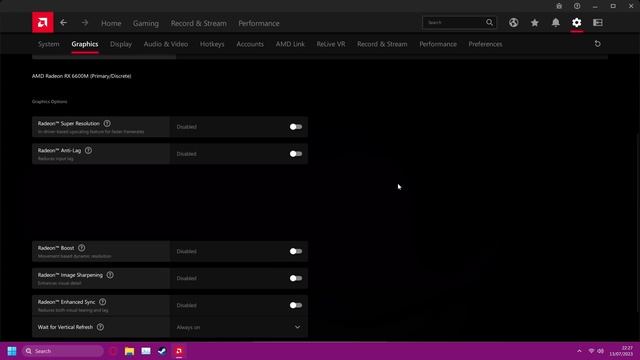The height and width of the screenshot is (360, 640).
Task: Open Performance settings sub-tab
Action: (438, 44)
